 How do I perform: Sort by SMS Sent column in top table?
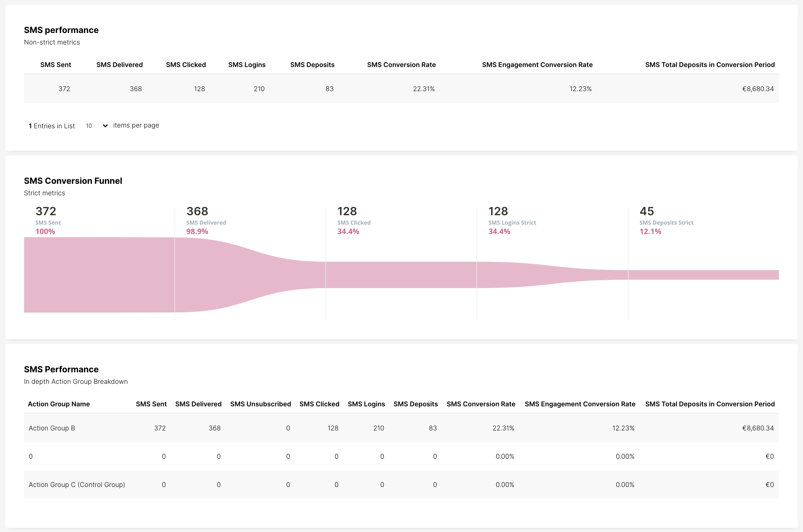56,65
